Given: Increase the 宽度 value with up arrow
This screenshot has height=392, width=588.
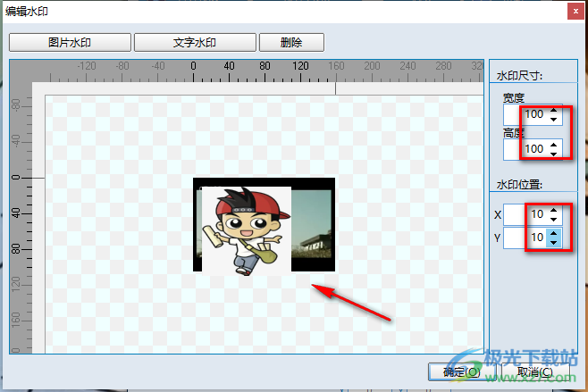Looking at the screenshot, I should (554, 110).
